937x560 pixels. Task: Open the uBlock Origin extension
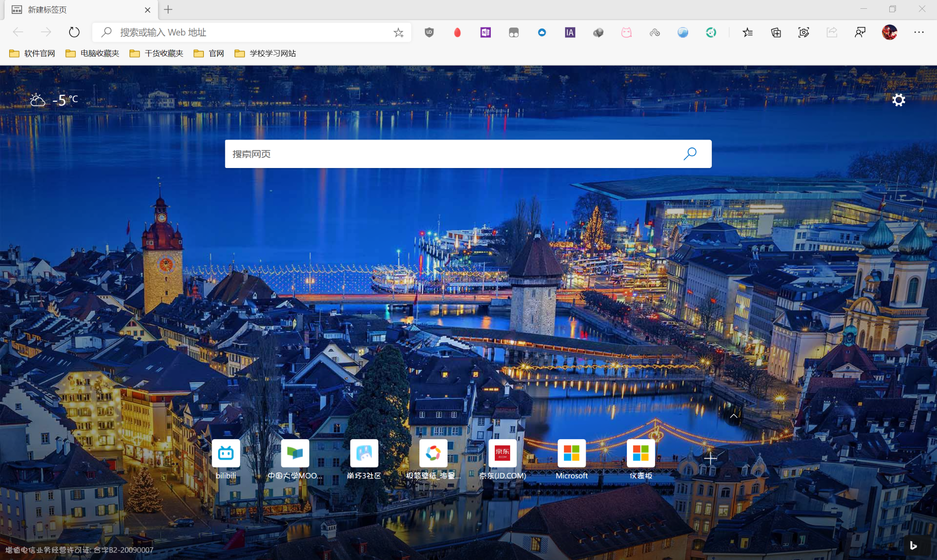tap(429, 32)
